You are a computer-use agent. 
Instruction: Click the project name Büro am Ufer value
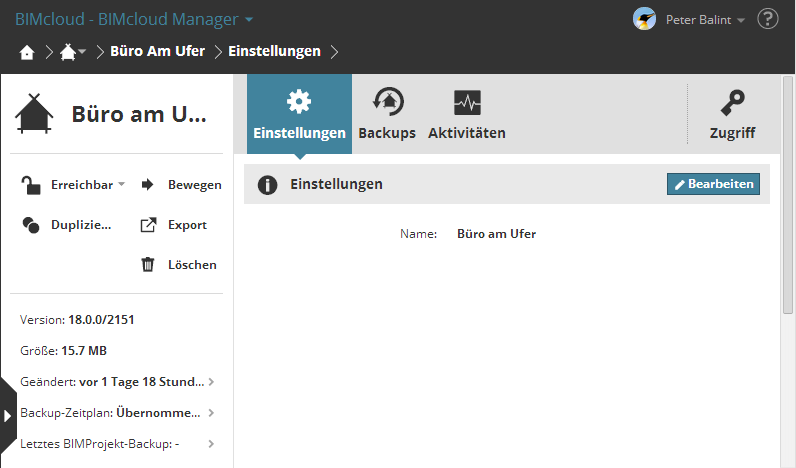click(496, 234)
